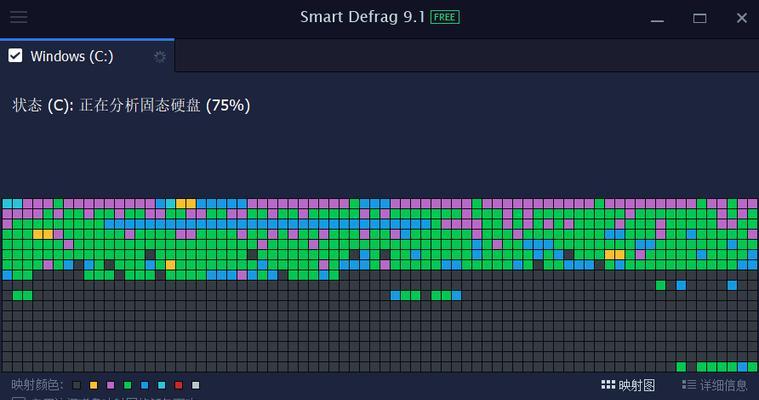Open the hamburger main menu

(x=19, y=17)
